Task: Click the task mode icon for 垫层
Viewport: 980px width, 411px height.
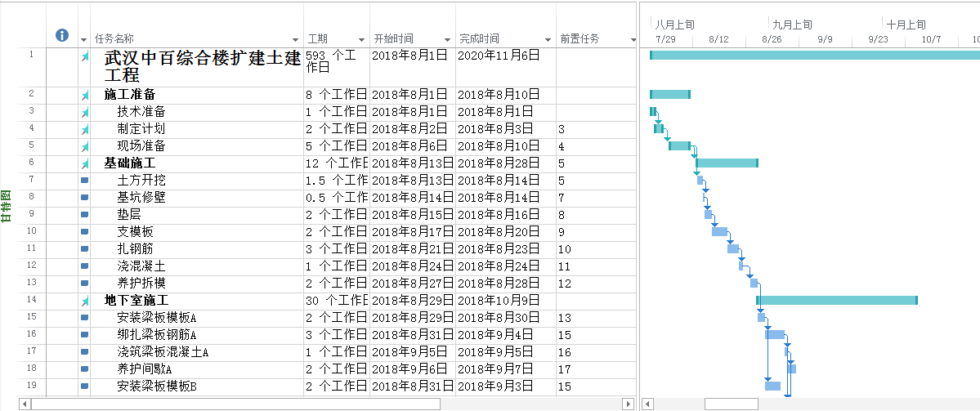Action: [x=84, y=214]
